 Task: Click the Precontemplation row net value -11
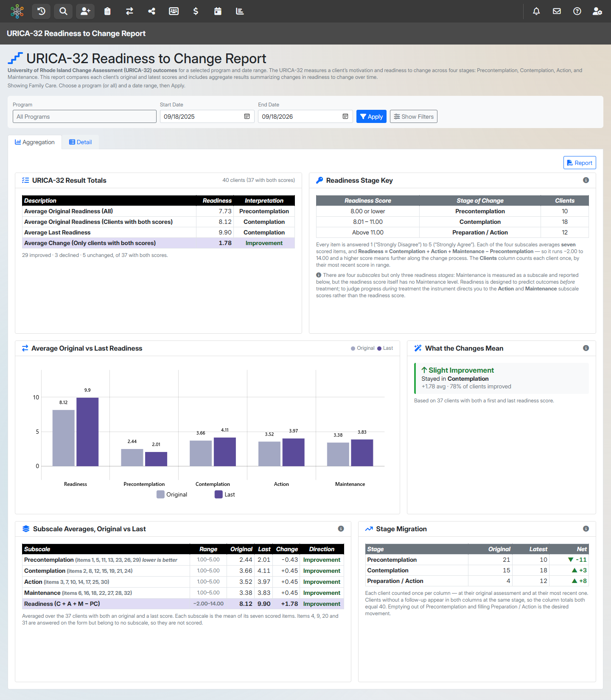pos(577,560)
